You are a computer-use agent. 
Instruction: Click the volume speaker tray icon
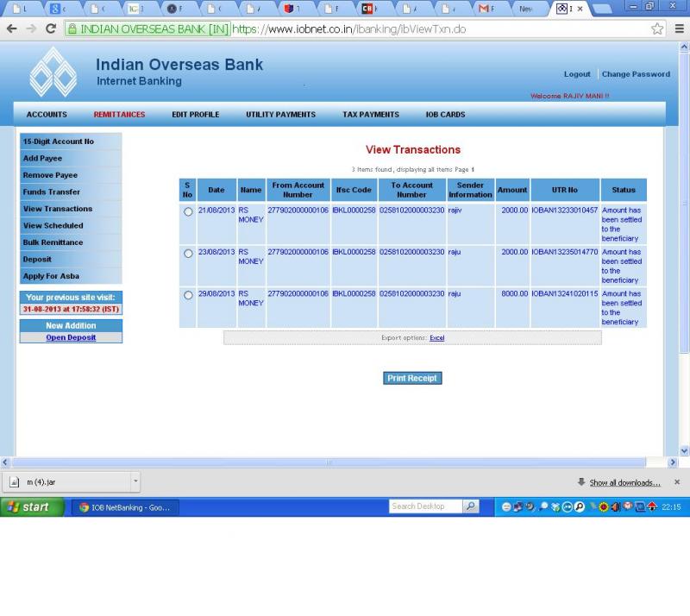(x=615, y=507)
